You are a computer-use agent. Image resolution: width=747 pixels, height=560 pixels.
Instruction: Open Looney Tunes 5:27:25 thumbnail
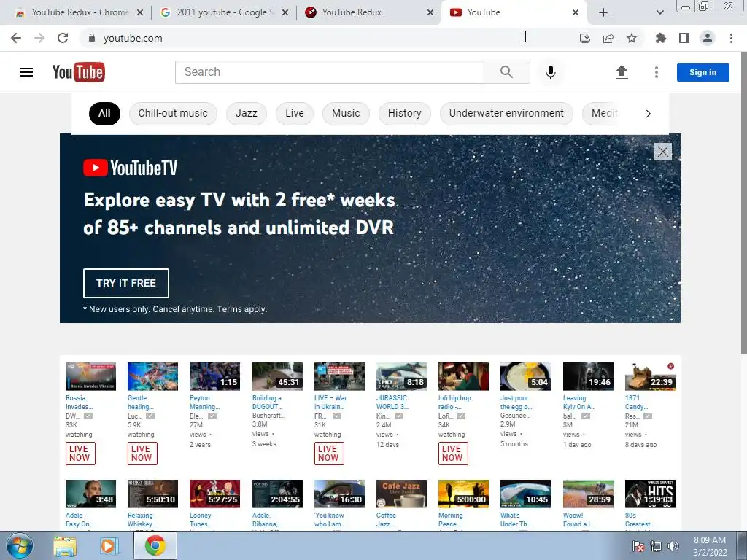pyautogui.click(x=214, y=494)
